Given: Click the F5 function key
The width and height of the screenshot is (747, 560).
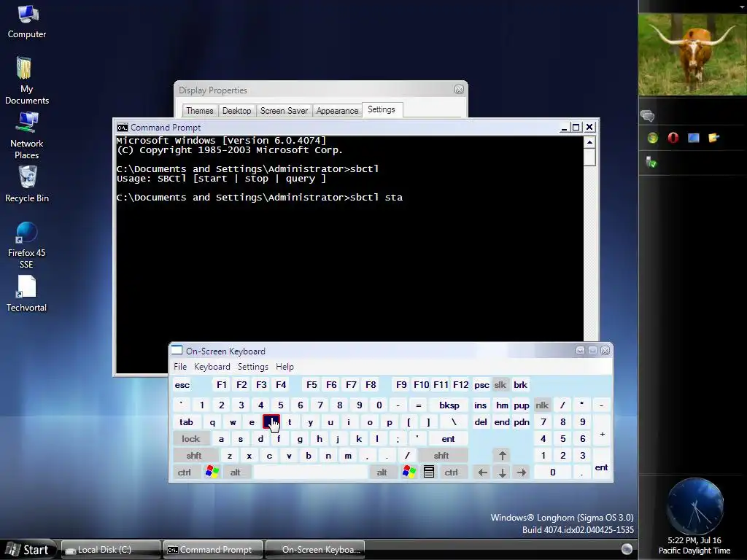Looking at the screenshot, I should coord(311,385).
